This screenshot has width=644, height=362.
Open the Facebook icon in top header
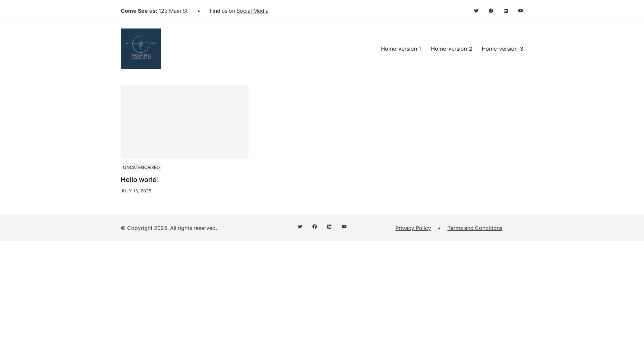click(491, 11)
